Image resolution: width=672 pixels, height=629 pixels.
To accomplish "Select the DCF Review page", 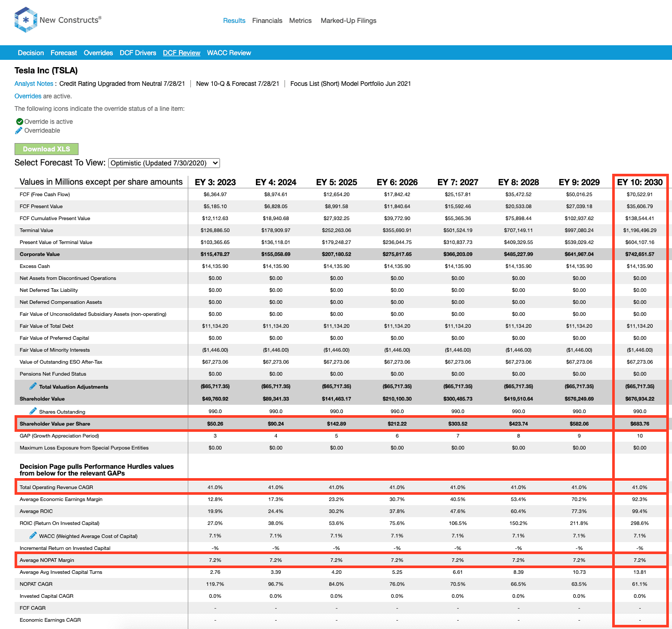I will (182, 53).
